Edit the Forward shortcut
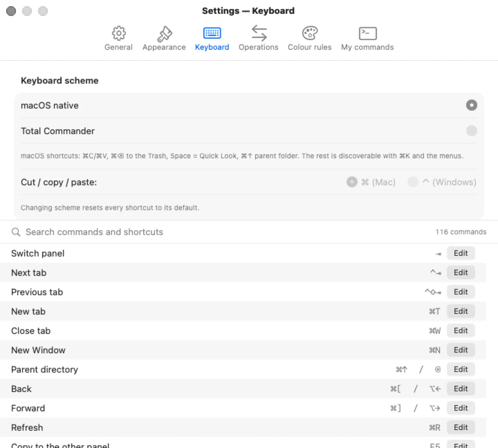498x448 pixels. 461,408
